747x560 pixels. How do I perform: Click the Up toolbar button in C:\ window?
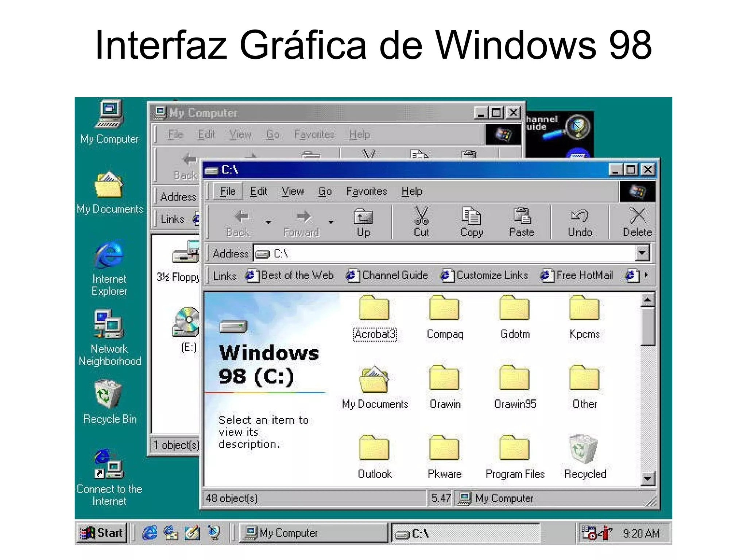click(x=363, y=222)
